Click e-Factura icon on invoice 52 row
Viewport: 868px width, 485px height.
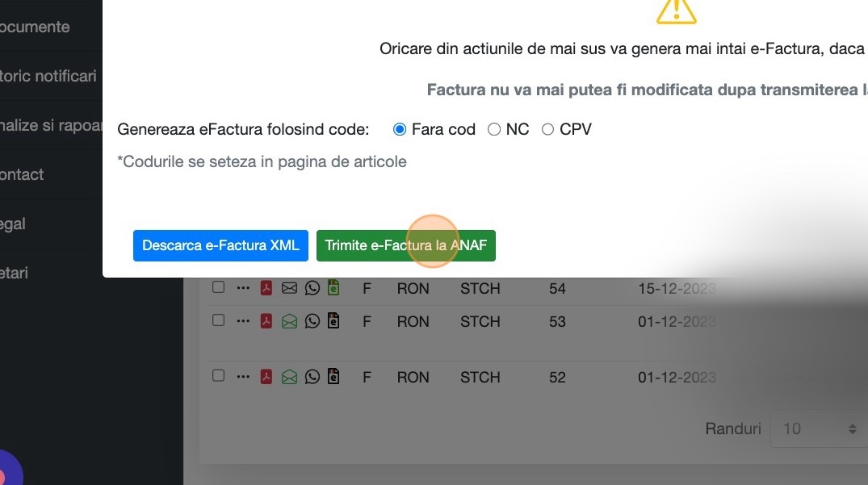[x=333, y=376]
